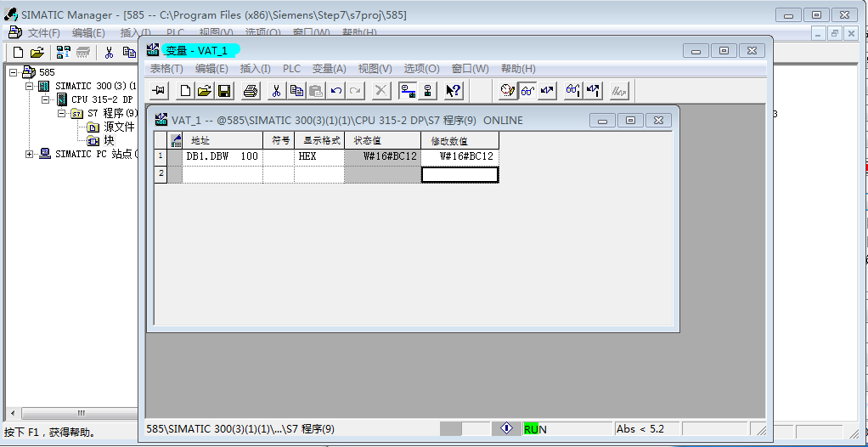Click the context help arrow-question icon
868x447 pixels.
[453, 91]
